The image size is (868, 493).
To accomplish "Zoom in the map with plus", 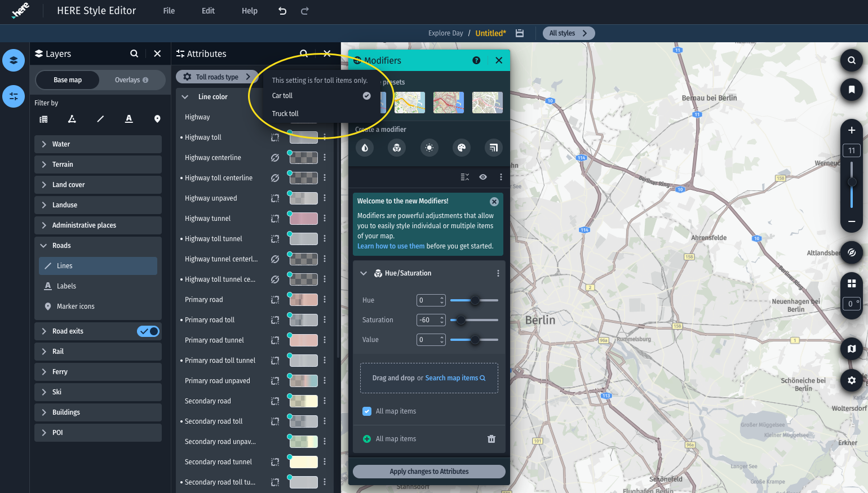I will point(851,130).
